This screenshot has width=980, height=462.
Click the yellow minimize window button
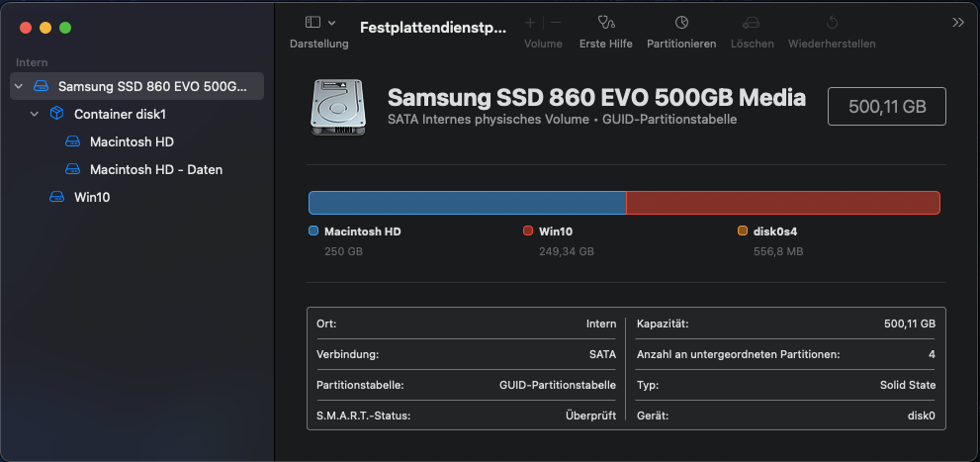(45, 28)
